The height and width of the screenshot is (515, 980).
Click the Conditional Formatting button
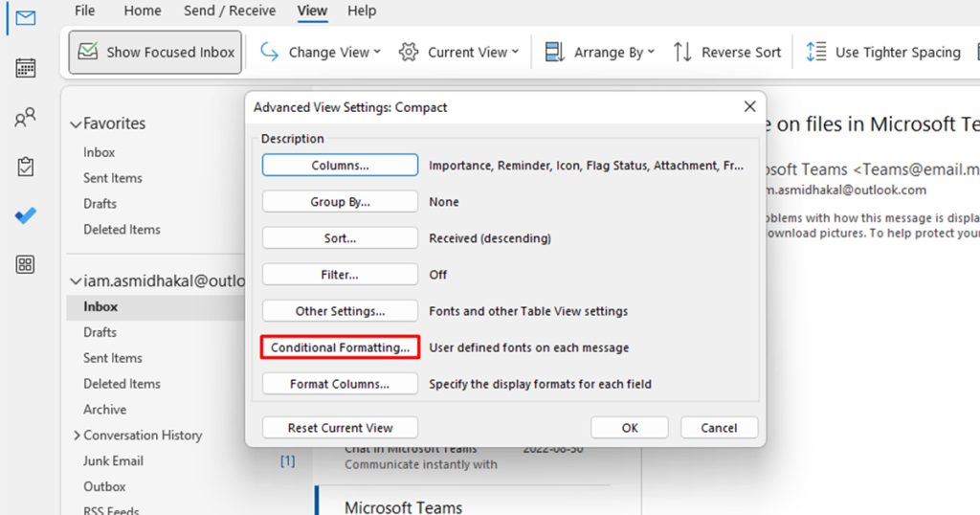[340, 347]
